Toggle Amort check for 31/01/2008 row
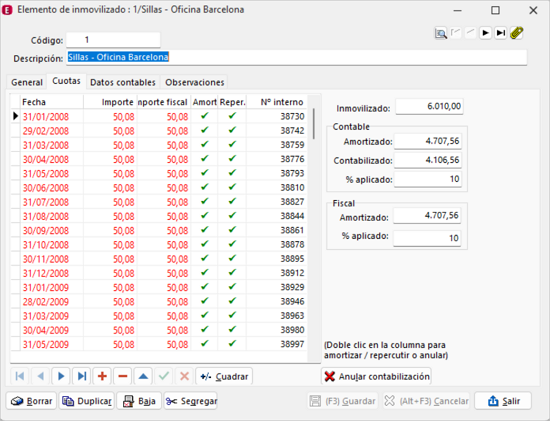The height and width of the screenshot is (421, 550). coord(205,116)
